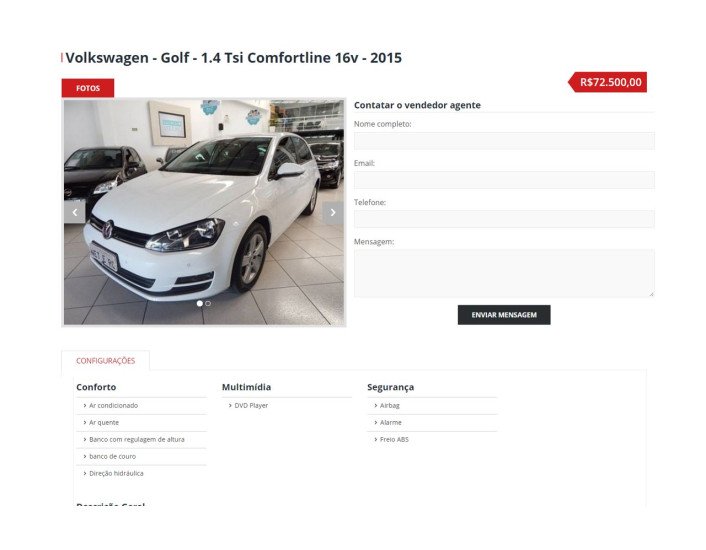
Task: Click chevron beside Freio ABS
Action: click(x=376, y=439)
